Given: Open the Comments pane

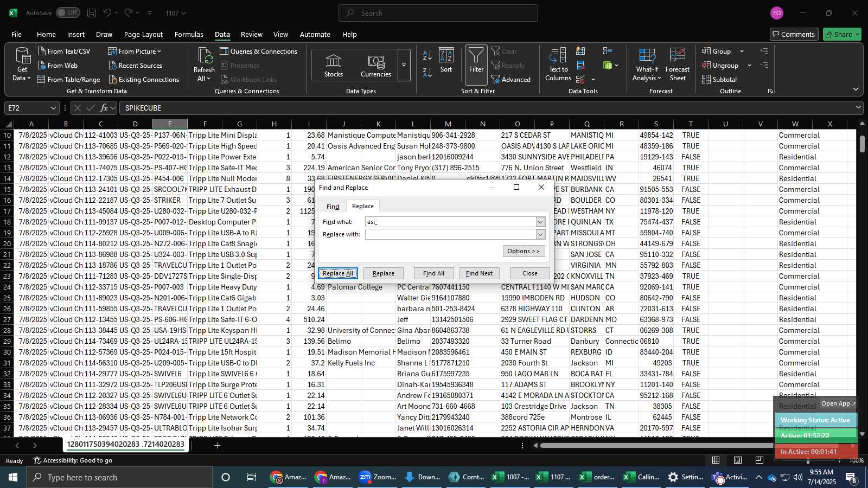Looking at the screenshot, I should click(x=794, y=34).
